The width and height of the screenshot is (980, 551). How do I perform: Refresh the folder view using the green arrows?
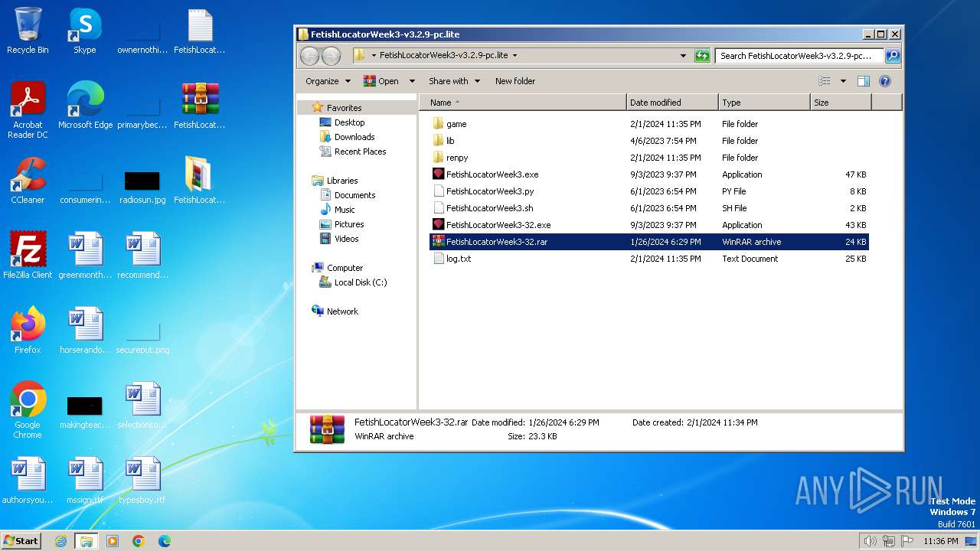(x=702, y=56)
